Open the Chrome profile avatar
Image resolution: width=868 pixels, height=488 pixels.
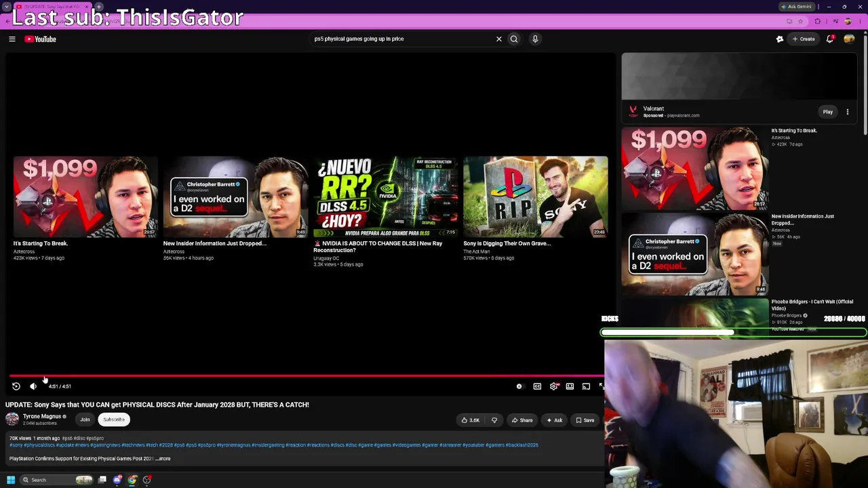pyautogui.click(x=848, y=22)
